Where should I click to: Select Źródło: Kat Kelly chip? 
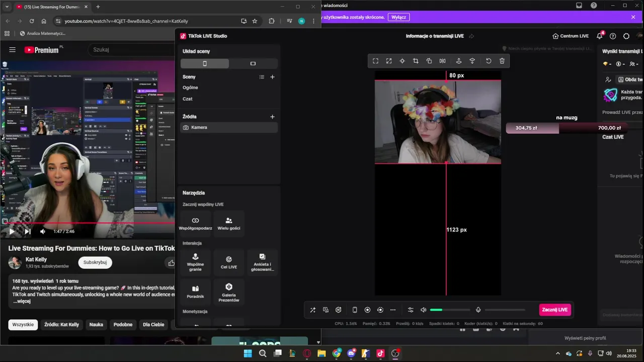pyautogui.click(x=61, y=325)
